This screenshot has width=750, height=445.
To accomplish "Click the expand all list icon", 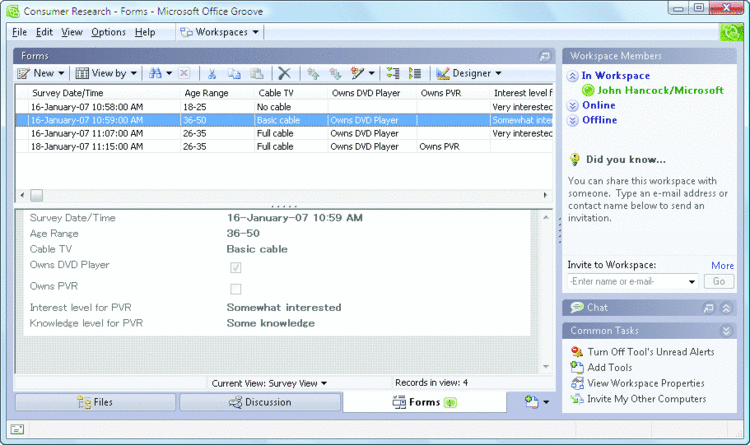I will (x=393, y=73).
